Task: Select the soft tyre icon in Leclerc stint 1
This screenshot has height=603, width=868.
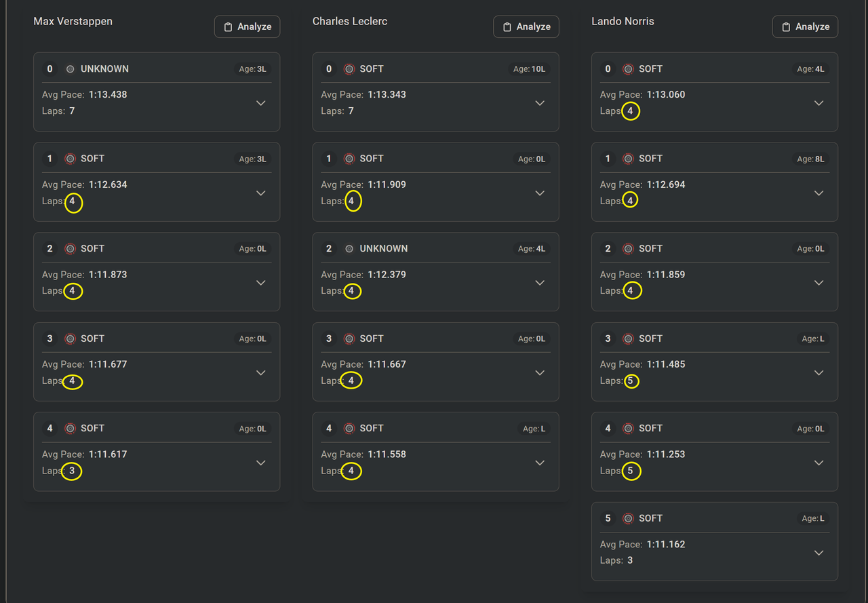Action: coord(349,159)
